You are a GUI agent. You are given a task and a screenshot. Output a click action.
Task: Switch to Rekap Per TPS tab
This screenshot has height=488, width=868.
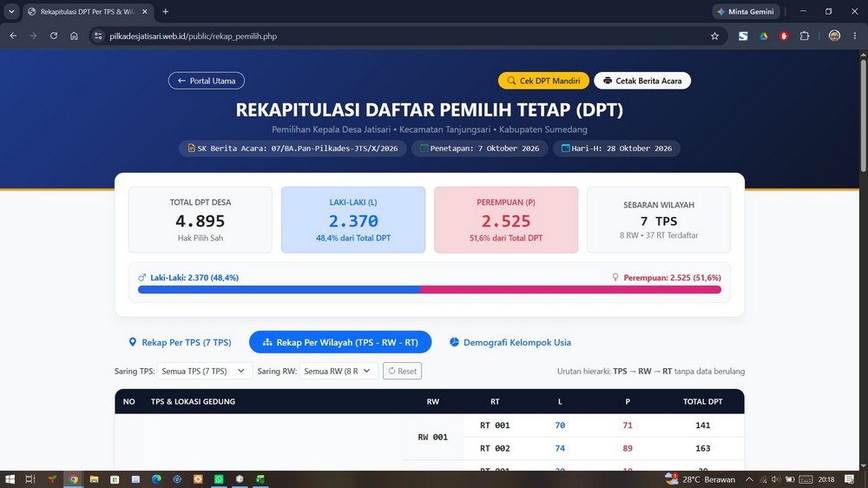[x=180, y=342]
